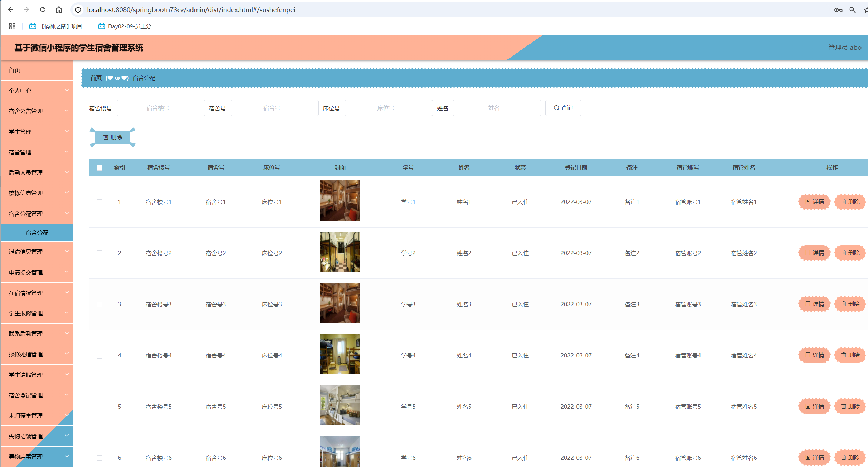868x467 pixels.
Task: Open 详情 for row 宿舍楼号6
Action: click(814, 458)
